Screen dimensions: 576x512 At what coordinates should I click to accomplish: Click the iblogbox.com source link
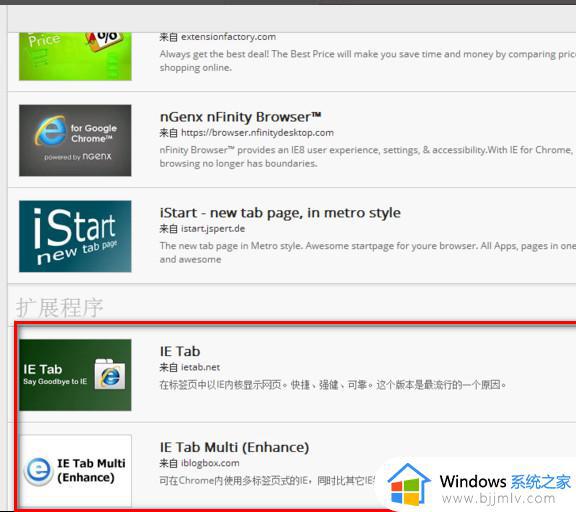pos(210,463)
